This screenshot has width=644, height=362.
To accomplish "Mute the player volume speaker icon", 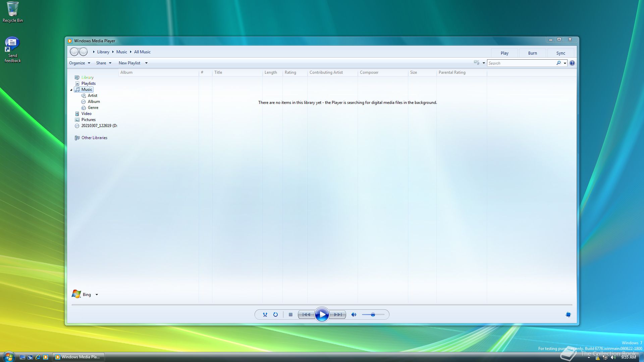I will point(354,315).
